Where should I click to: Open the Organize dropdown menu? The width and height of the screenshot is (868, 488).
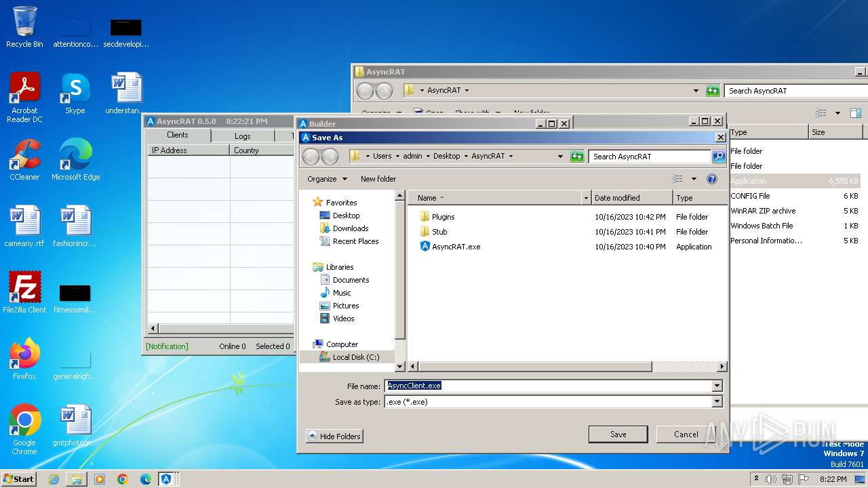(x=327, y=179)
